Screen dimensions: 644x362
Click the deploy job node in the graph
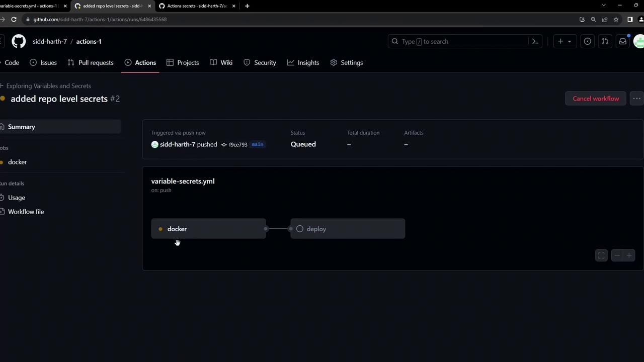[348, 229]
